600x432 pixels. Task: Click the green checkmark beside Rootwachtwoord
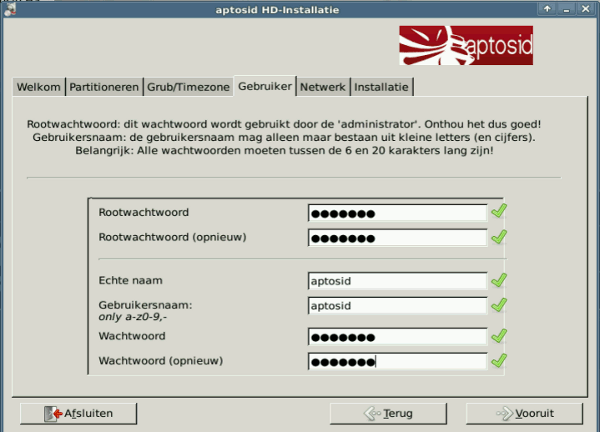(x=499, y=212)
